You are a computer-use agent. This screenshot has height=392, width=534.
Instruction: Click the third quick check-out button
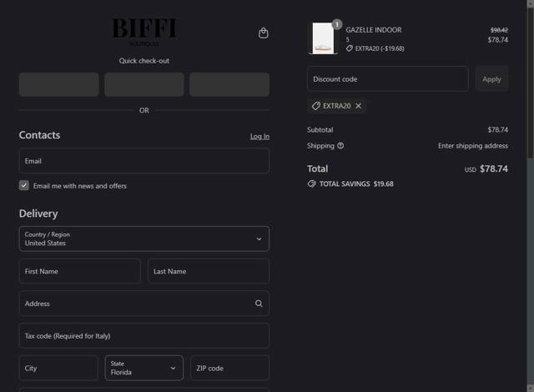coord(229,84)
